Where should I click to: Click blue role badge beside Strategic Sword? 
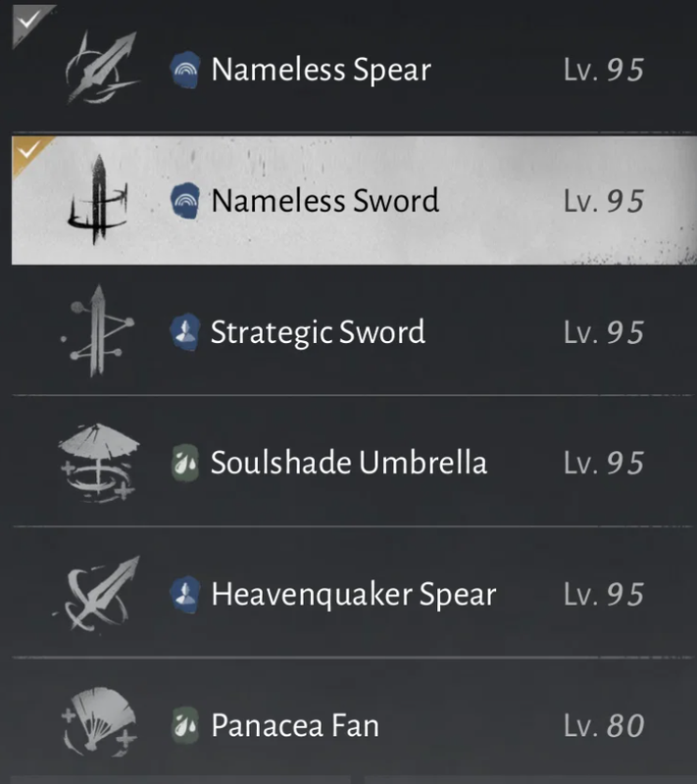(185, 331)
